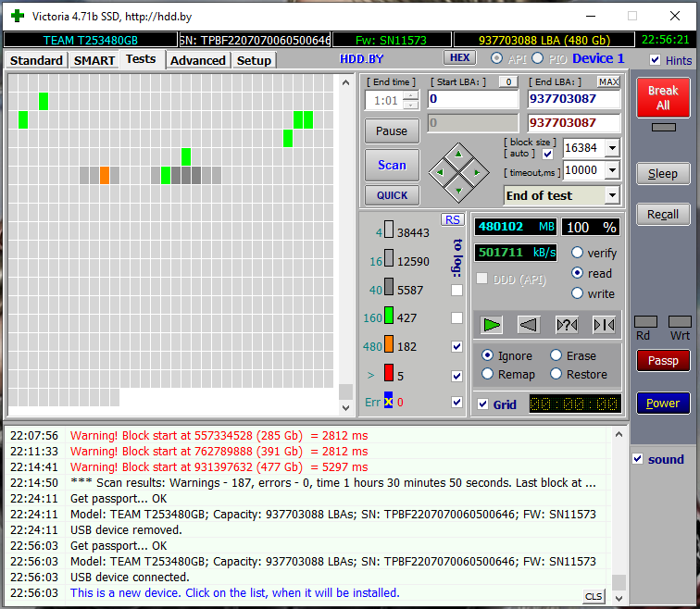The image size is (700, 609).
Task: Click the QUICK scan button
Action: pos(392,195)
